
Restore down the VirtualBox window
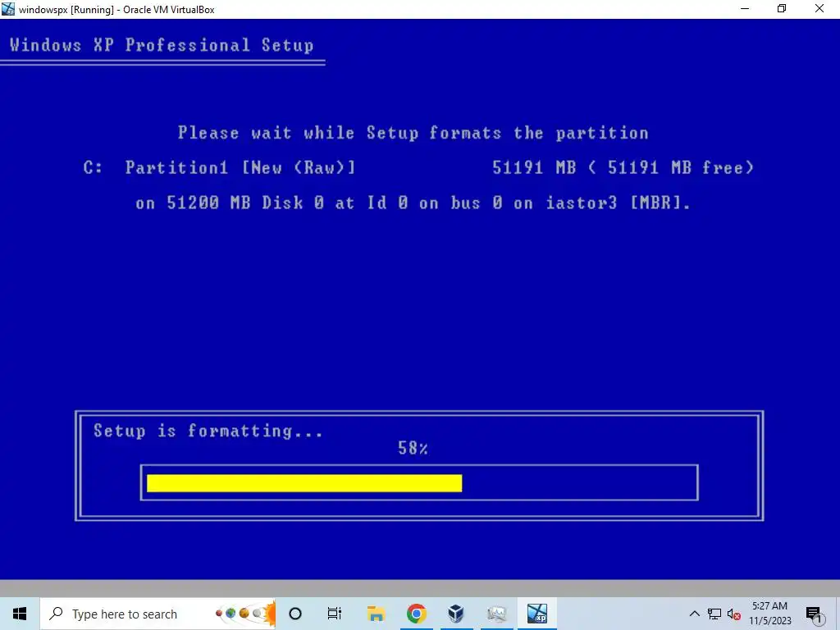(782, 9)
